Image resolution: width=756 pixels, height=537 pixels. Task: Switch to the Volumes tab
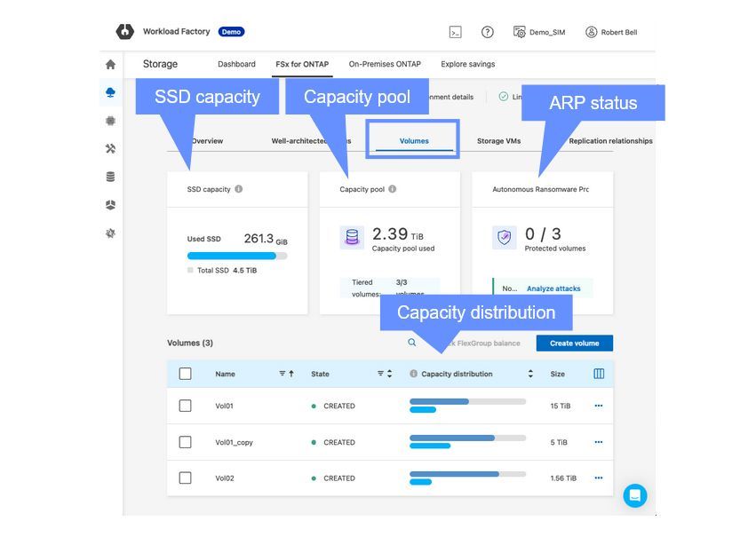(x=414, y=140)
